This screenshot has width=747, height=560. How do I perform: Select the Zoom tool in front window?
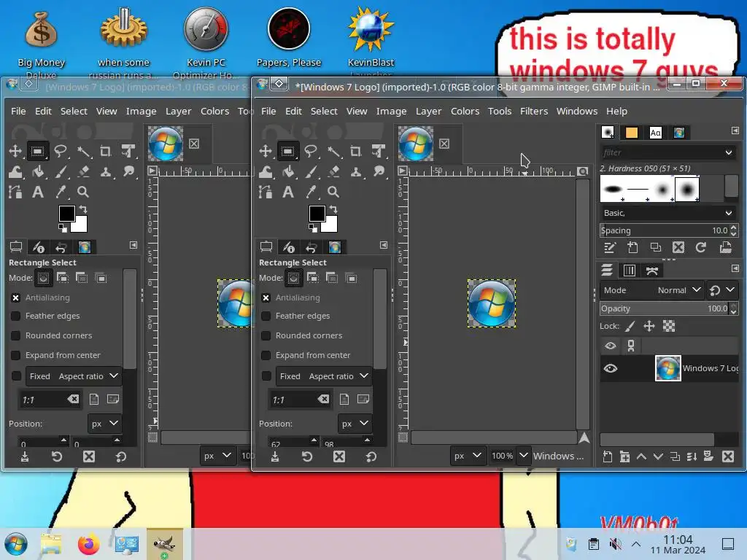333,192
